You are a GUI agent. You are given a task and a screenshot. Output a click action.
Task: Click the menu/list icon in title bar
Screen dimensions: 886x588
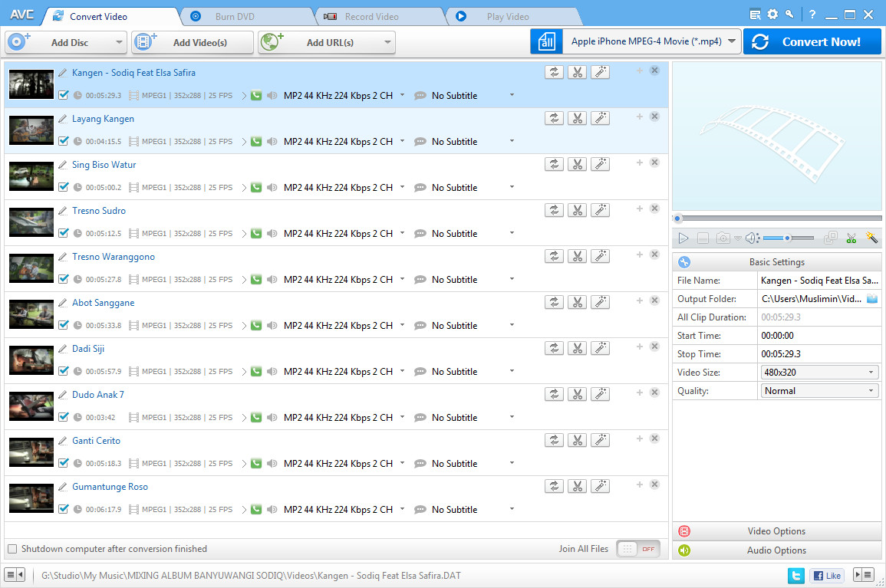pos(755,15)
